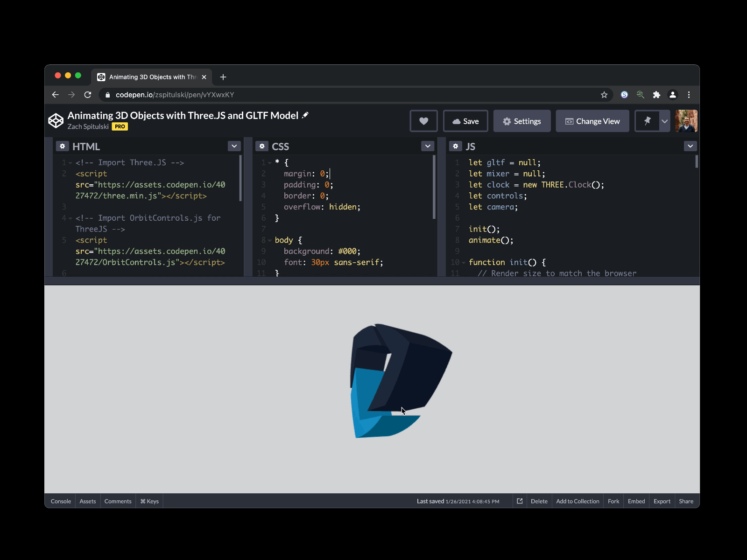Screen dimensions: 747x560
Task: Collapse the body rule fold arrow in CSS
Action: [270, 240]
